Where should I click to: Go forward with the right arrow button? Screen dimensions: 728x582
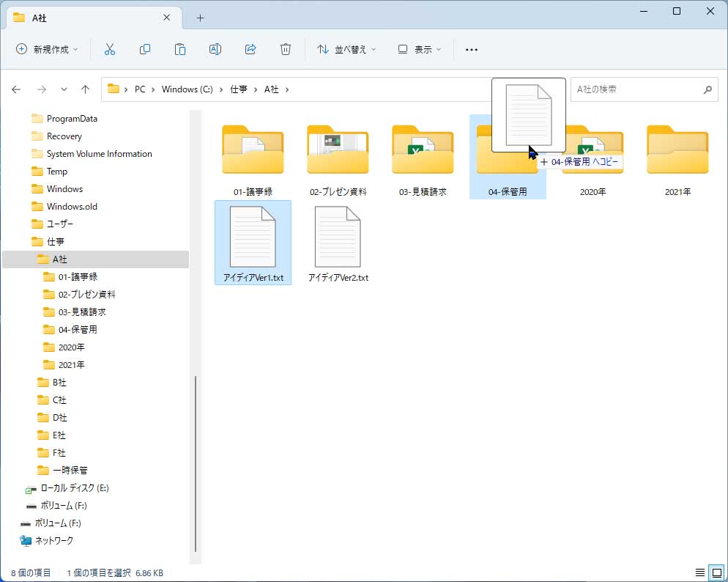(x=42, y=89)
